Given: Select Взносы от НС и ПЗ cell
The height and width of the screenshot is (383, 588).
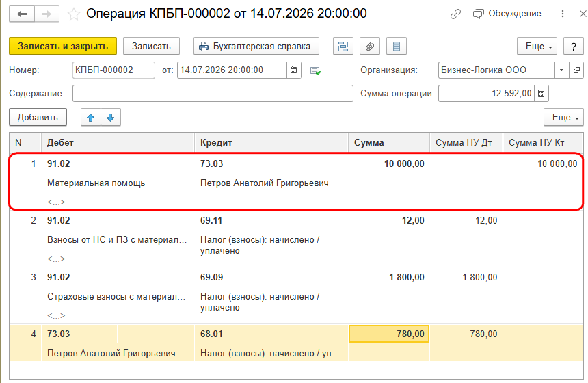Looking at the screenshot, I should tap(117, 239).
